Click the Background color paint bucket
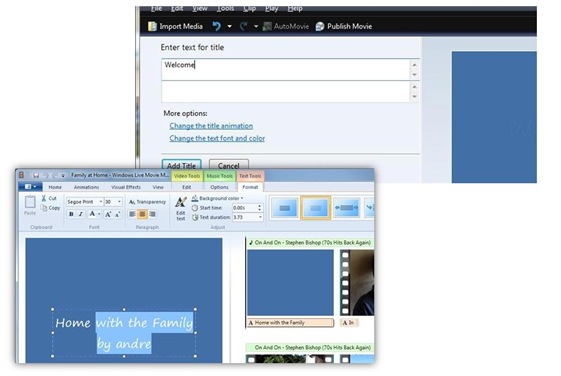Image resolution: width=561 pixels, height=376 pixels. click(x=195, y=198)
